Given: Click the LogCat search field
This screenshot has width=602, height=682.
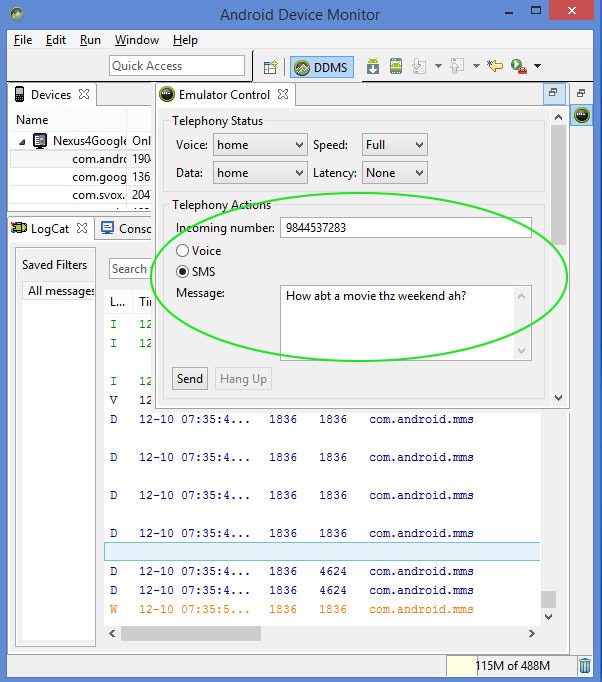Looking at the screenshot, I should (x=130, y=269).
